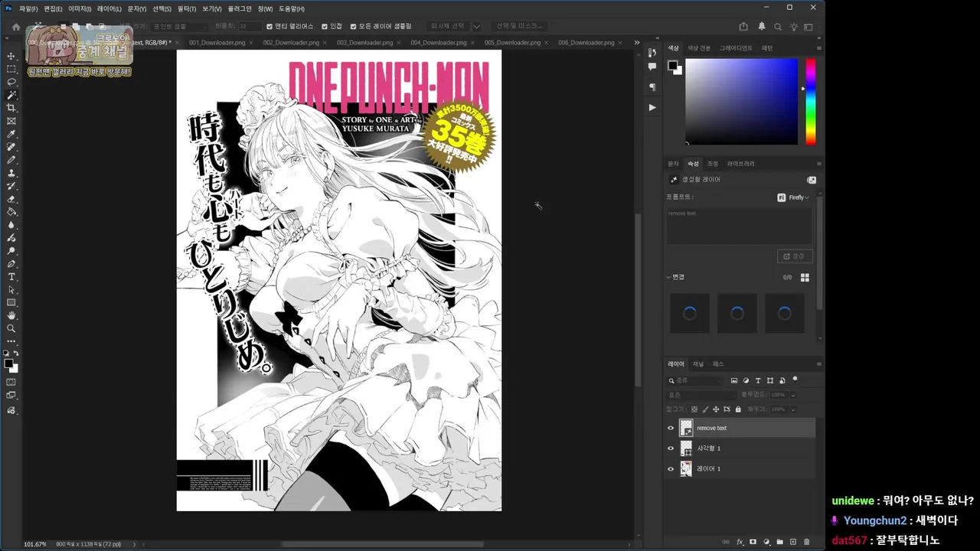Viewport: 980px width, 551px height.
Task: Select the Hand tool
Action: coord(11,315)
